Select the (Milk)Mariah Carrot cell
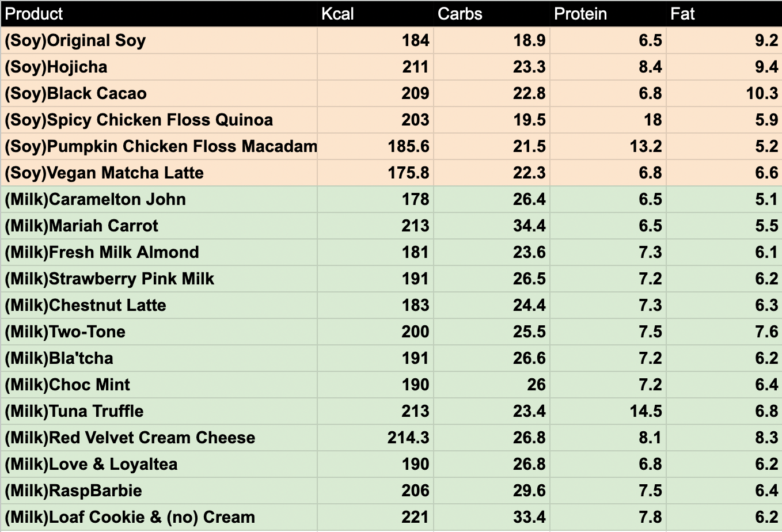 [x=158, y=226]
